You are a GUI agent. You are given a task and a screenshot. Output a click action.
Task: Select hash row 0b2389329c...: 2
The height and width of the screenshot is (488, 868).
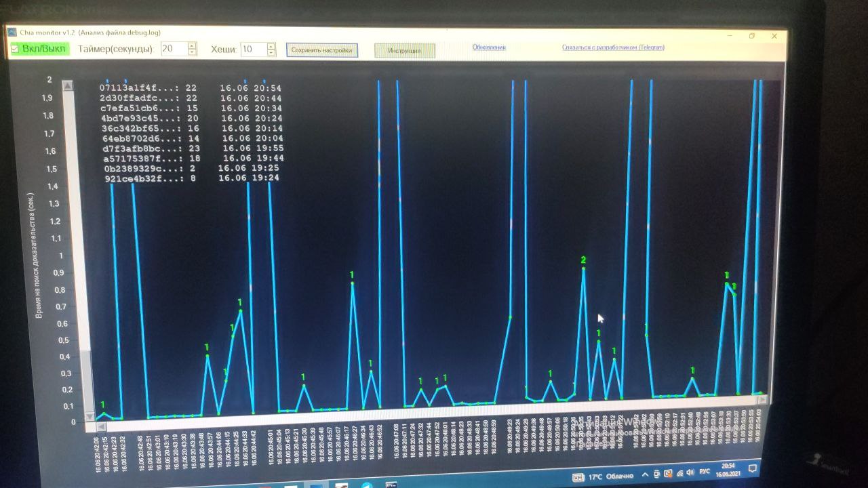coord(192,167)
